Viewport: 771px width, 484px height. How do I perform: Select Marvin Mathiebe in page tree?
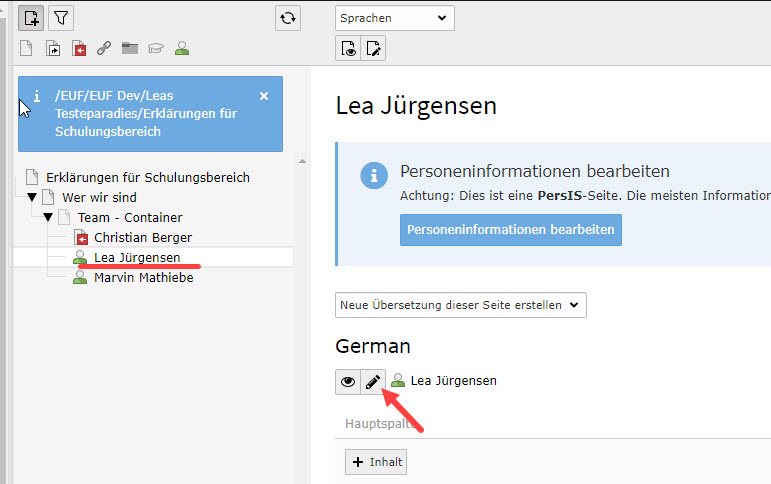click(143, 278)
